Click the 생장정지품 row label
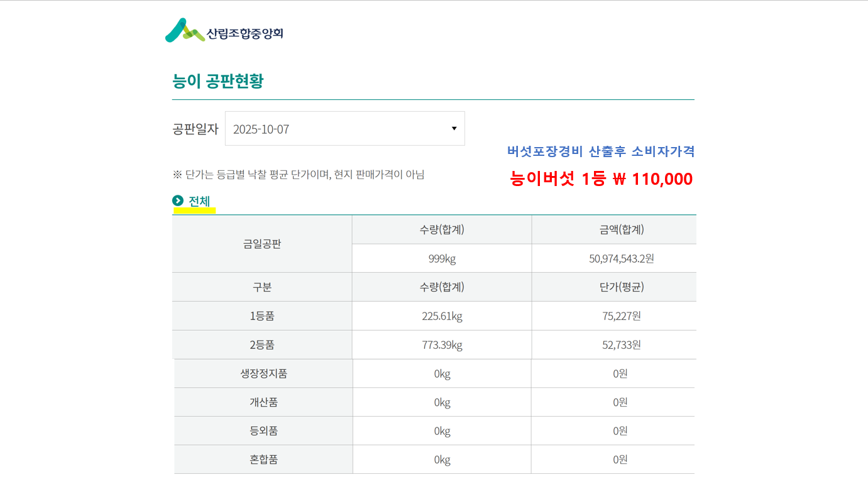868x494 pixels. 263,373
